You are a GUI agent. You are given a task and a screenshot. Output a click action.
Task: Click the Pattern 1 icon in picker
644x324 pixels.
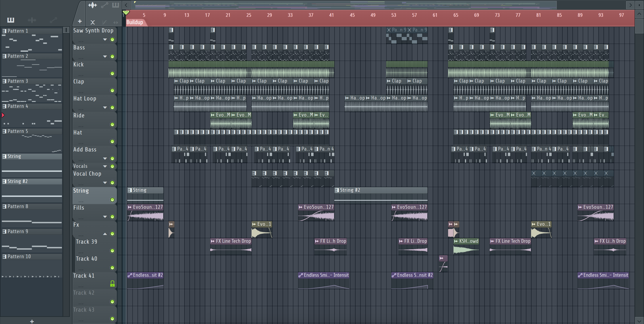tap(4, 31)
